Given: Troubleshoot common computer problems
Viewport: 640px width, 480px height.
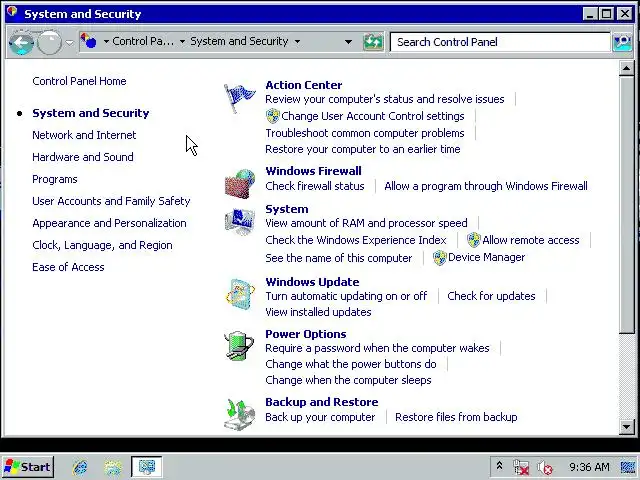Looking at the screenshot, I should tap(365, 133).
